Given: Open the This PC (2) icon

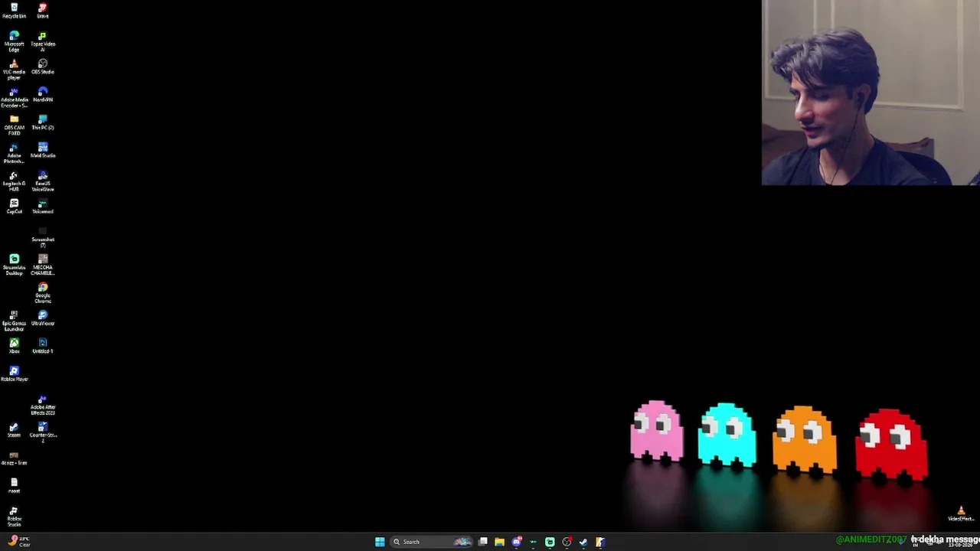Looking at the screenshot, I should [x=43, y=122].
